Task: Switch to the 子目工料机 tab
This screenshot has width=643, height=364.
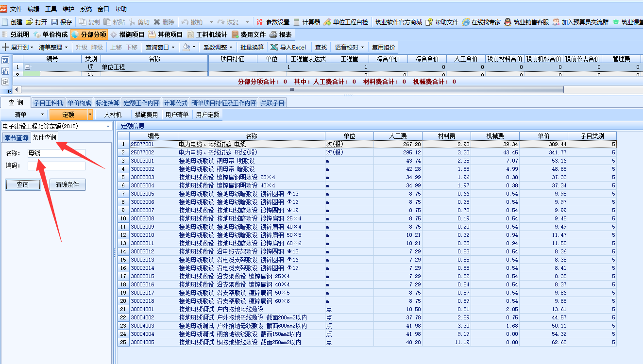Action: [x=48, y=103]
